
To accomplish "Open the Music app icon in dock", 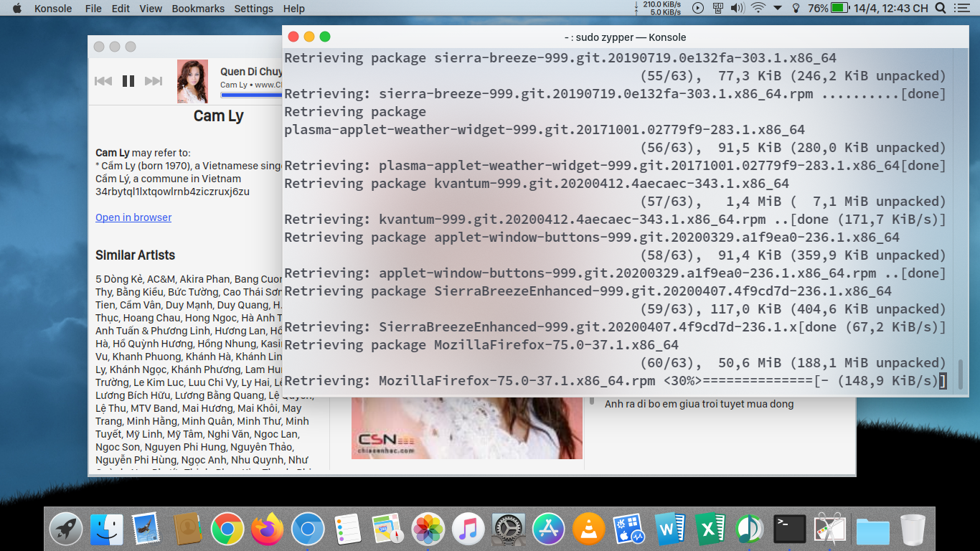I will (x=469, y=529).
